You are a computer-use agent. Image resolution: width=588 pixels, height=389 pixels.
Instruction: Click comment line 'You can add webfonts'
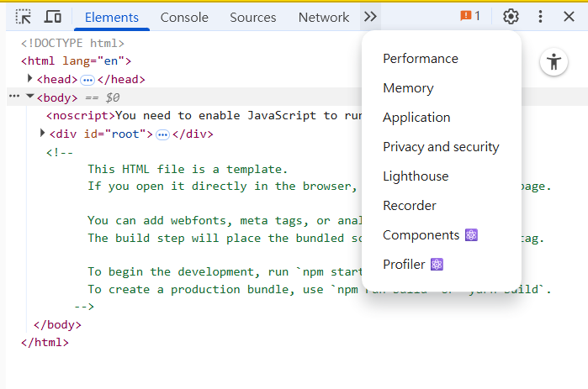[x=225, y=221]
